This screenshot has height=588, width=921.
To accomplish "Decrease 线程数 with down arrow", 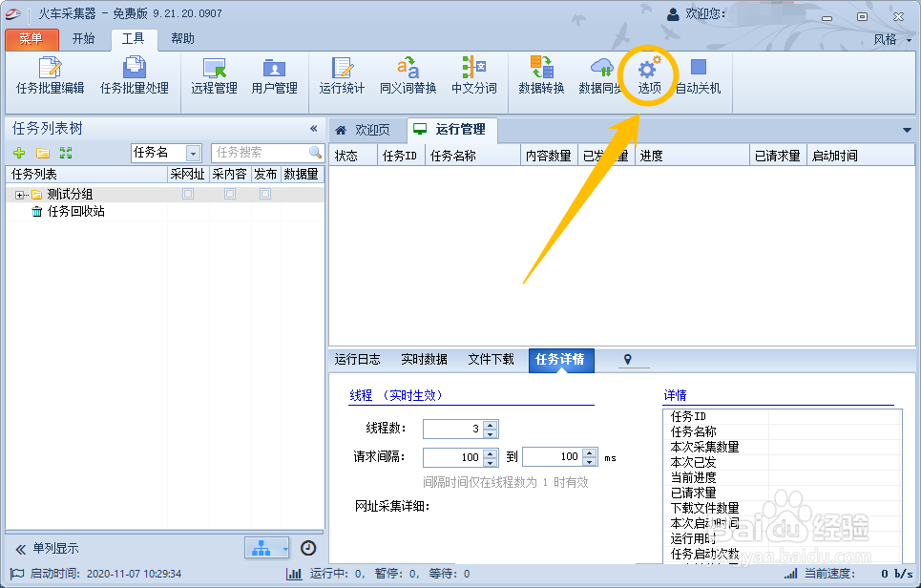I will (491, 433).
